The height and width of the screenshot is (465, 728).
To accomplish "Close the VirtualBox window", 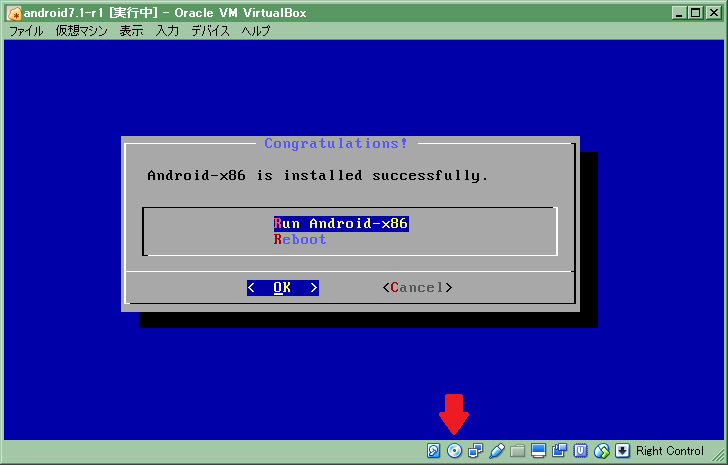I will 714,13.
